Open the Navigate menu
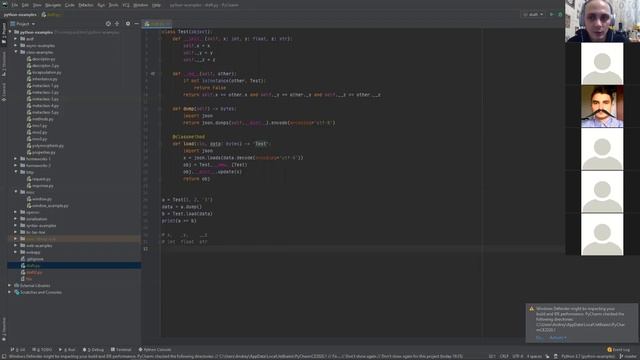The width and height of the screenshot is (640, 360). (53, 5)
